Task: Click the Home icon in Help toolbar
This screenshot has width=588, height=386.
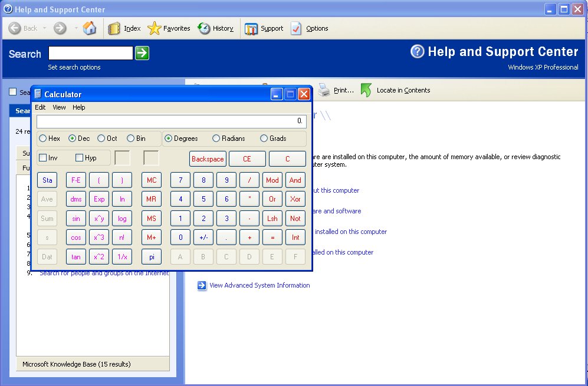Action: [x=89, y=28]
